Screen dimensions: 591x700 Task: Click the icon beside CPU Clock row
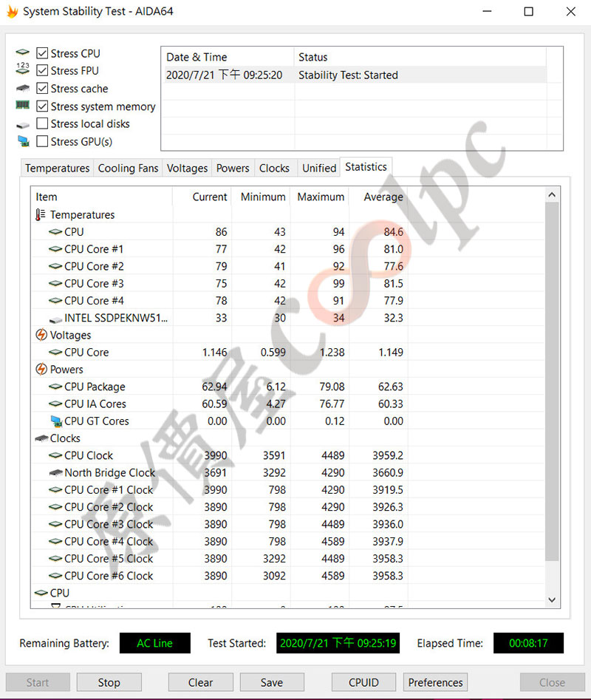[x=55, y=455]
